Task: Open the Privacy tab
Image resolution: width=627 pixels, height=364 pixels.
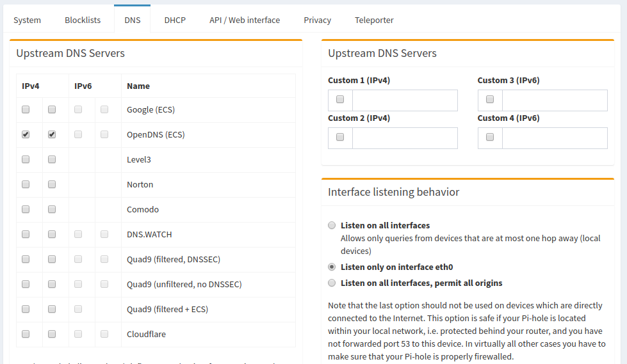Action: tap(317, 20)
